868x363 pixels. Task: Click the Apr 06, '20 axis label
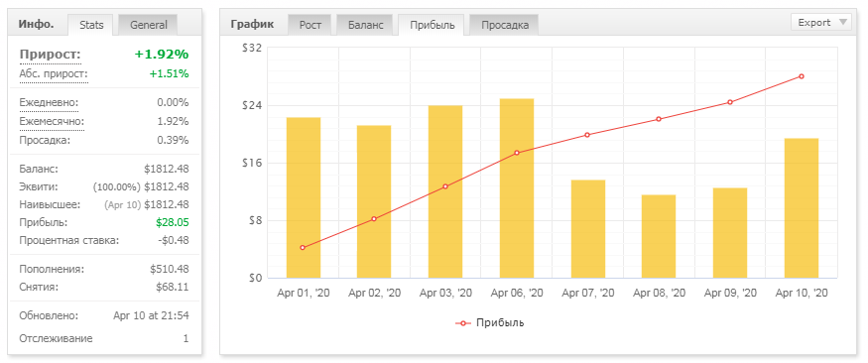(x=517, y=294)
